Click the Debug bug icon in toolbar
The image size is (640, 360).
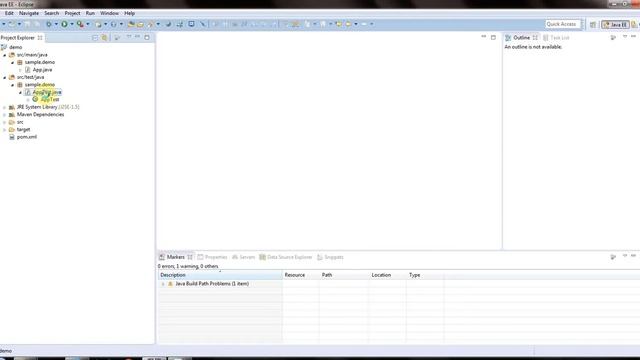pyautogui.click(x=49, y=24)
